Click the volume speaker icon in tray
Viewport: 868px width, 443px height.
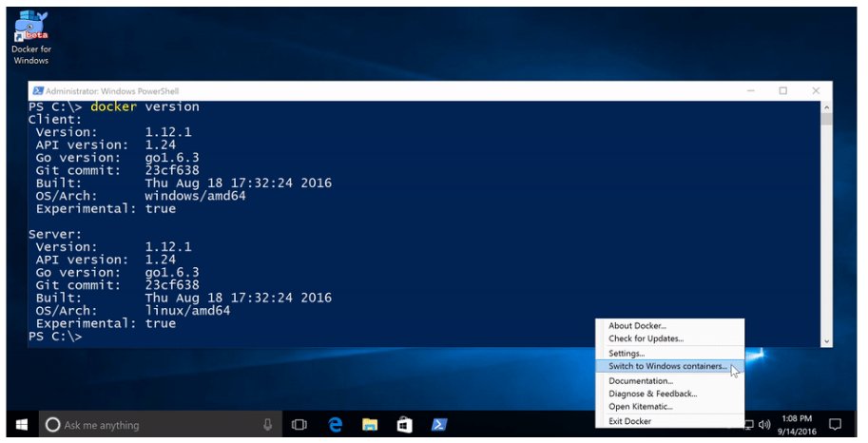coord(764,425)
